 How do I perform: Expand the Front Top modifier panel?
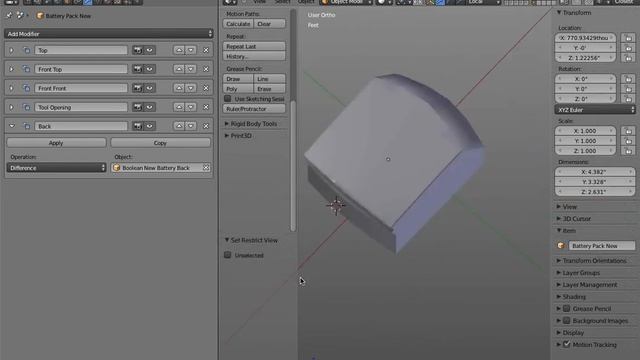11,69
